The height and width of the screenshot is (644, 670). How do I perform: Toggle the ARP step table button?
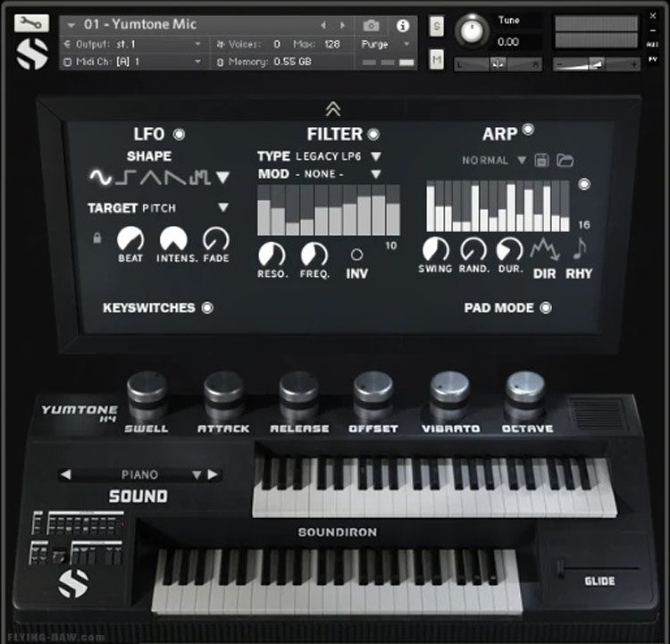click(x=584, y=184)
